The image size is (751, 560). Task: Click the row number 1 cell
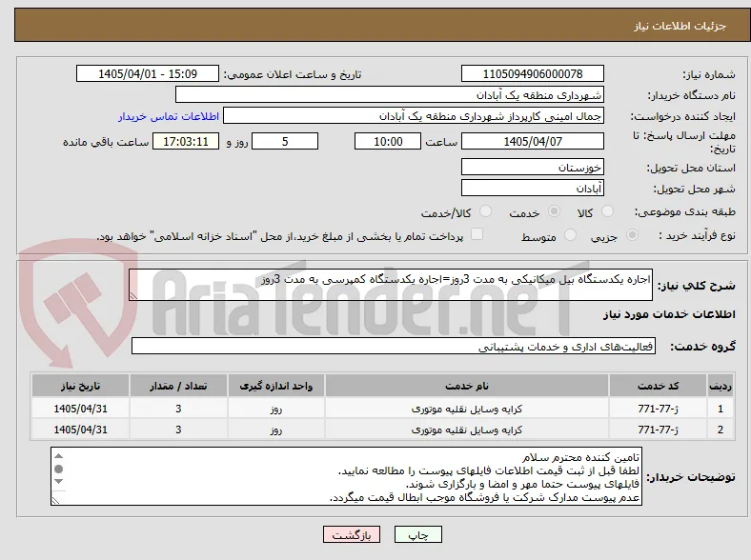pyautogui.click(x=721, y=409)
